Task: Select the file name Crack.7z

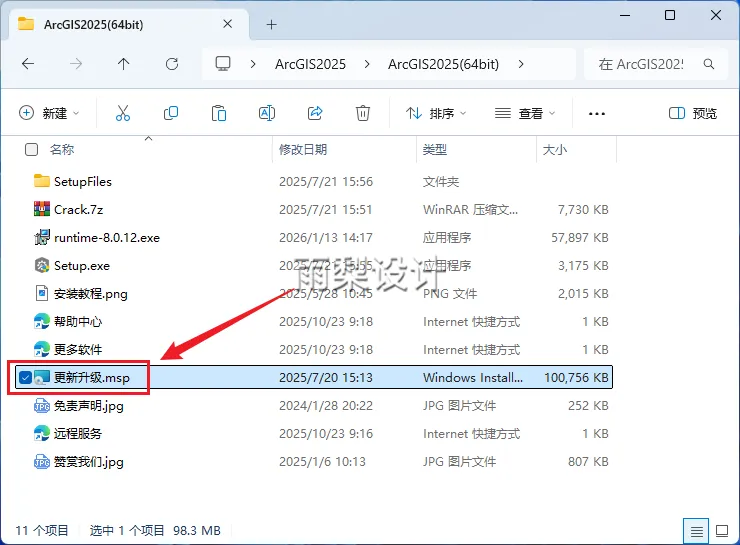Action: [78, 209]
